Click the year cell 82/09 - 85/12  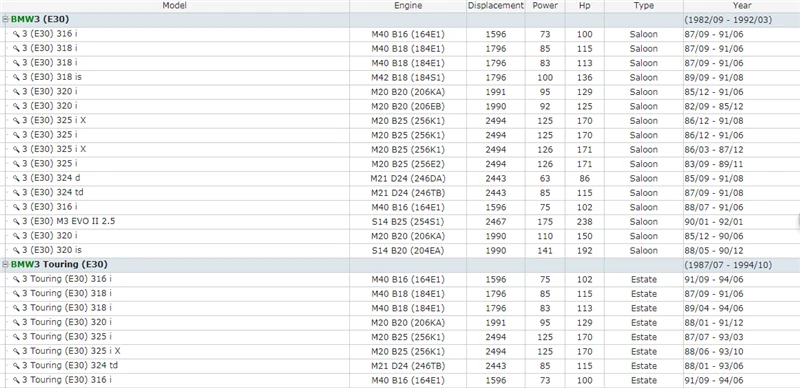tap(713, 107)
